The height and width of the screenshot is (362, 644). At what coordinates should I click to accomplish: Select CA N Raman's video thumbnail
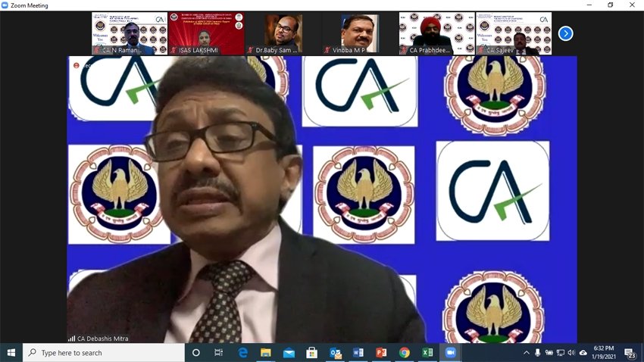tap(130, 33)
